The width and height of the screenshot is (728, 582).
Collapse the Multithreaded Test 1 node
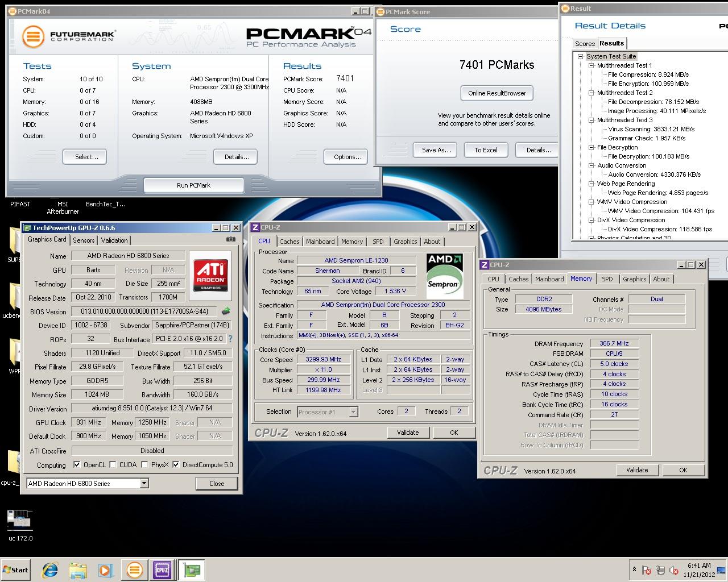click(591, 65)
